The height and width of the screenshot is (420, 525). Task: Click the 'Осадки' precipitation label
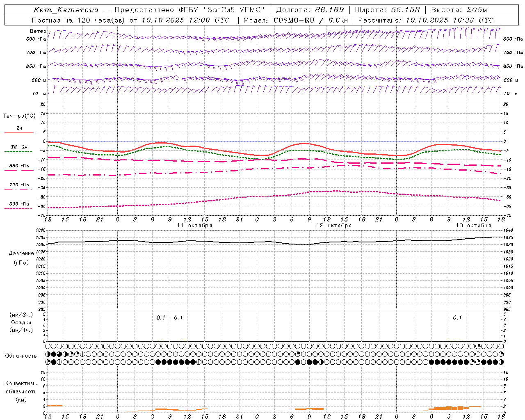(x=21, y=322)
